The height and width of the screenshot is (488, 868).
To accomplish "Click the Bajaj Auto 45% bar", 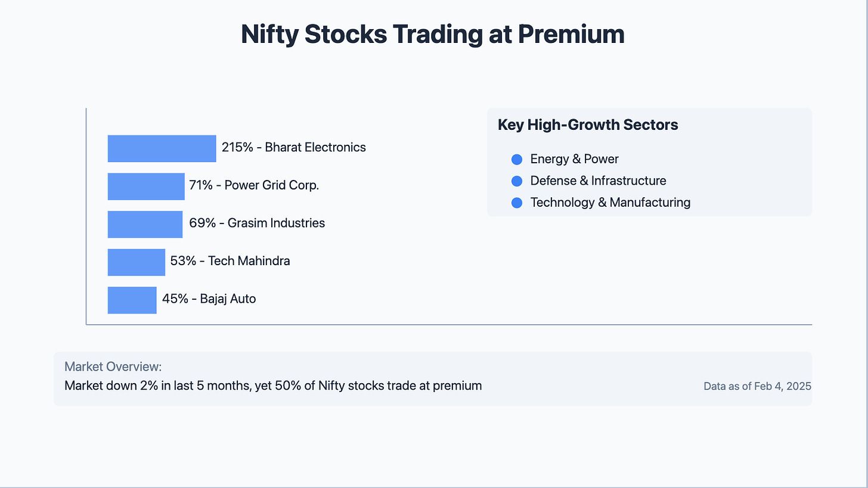I will [132, 300].
